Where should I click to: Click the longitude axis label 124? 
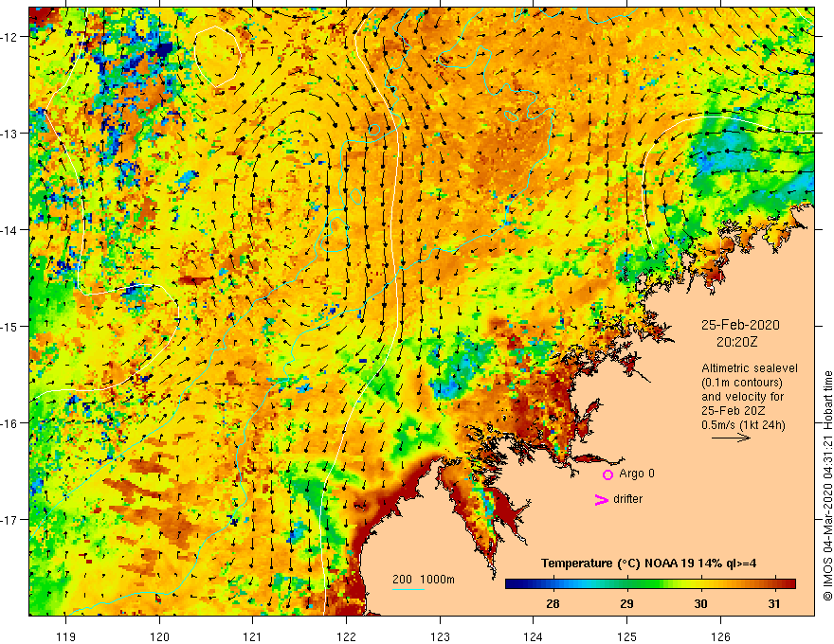pyautogui.click(x=533, y=636)
